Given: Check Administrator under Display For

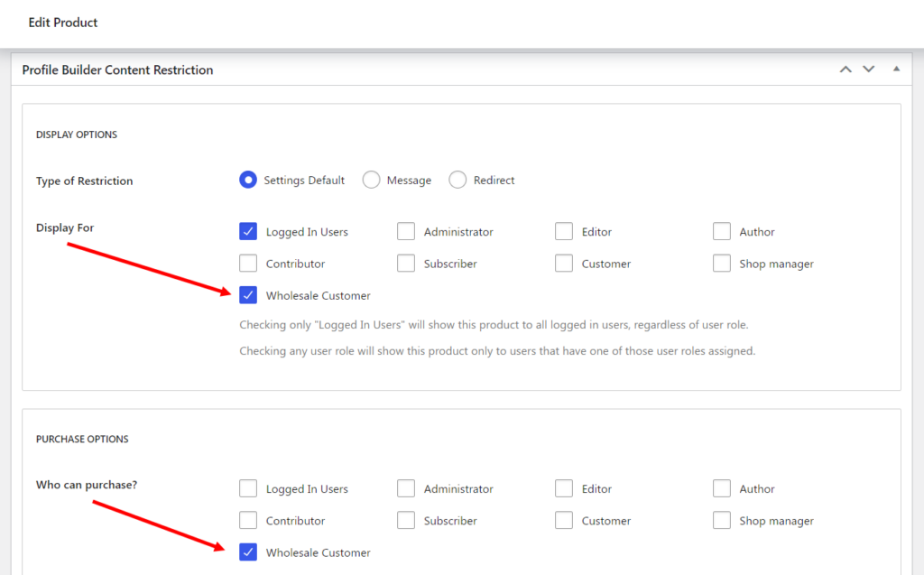Looking at the screenshot, I should point(406,231).
